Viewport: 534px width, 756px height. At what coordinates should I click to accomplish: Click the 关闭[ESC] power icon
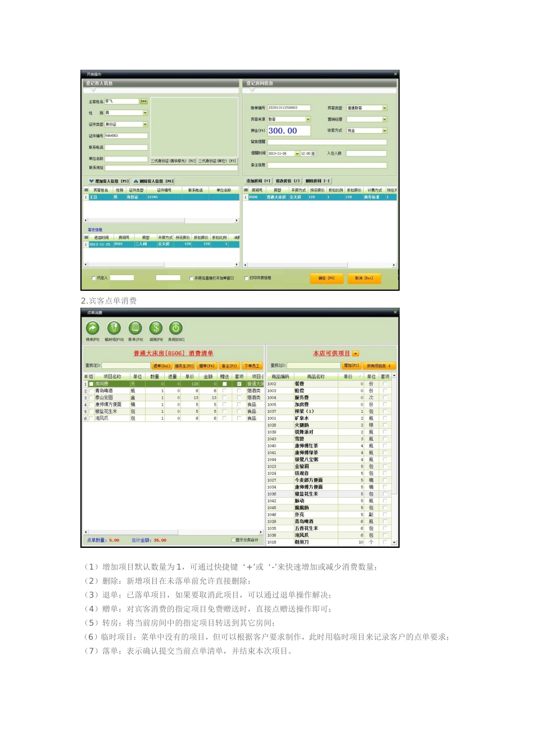pyautogui.click(x=176, y=328)
